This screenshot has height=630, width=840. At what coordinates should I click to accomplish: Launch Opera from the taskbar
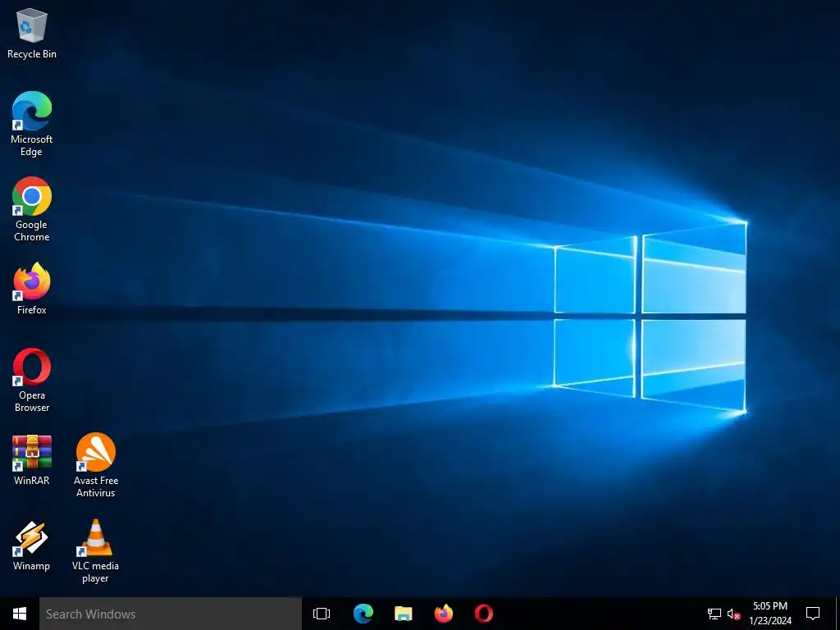click(484, 614)
